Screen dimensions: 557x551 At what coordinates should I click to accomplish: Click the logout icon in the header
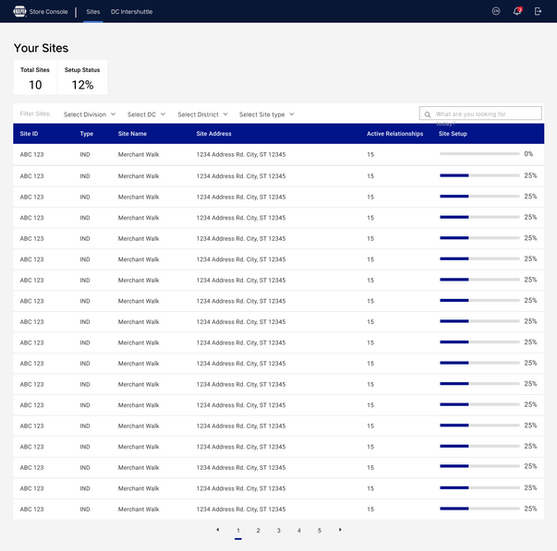[538, 11]
